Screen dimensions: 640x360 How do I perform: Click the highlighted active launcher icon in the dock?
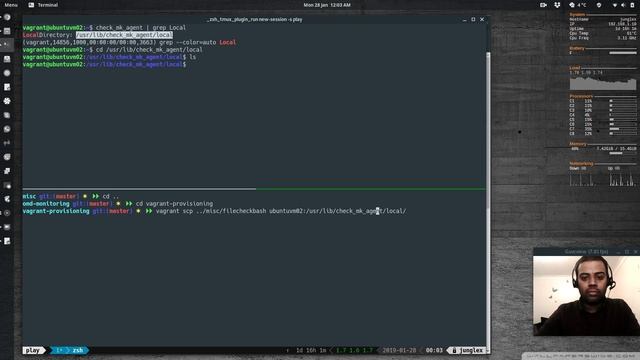coord(7,44)
